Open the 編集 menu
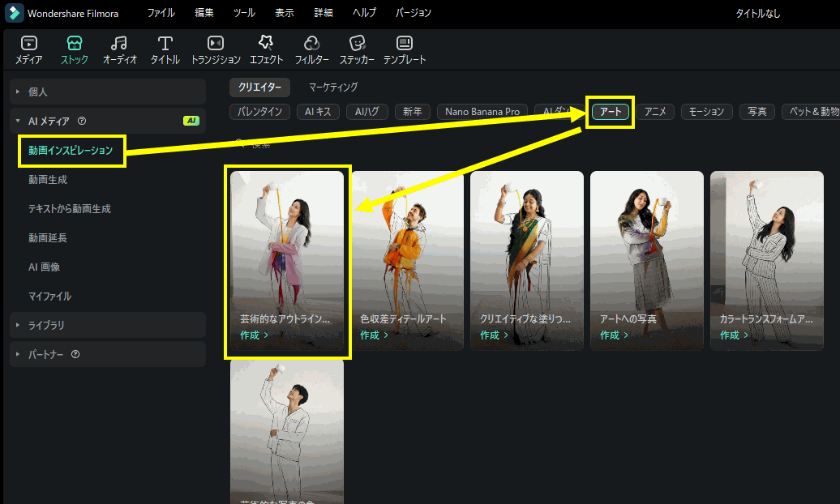 coord(204,13)
